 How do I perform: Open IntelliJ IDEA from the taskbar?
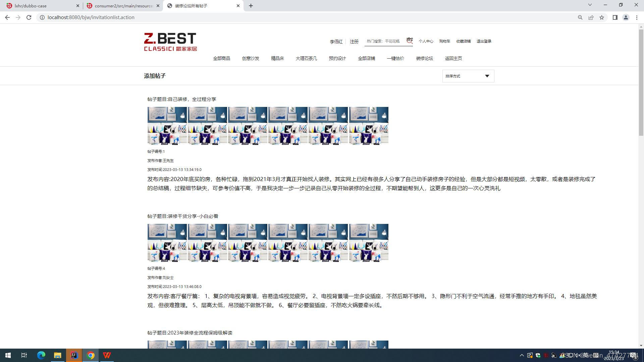click(x=74, y=355)
